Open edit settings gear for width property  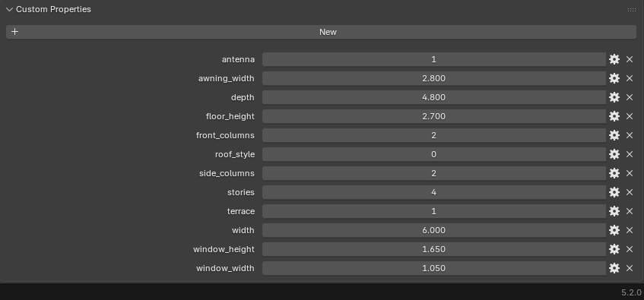(x=614, y=230)
